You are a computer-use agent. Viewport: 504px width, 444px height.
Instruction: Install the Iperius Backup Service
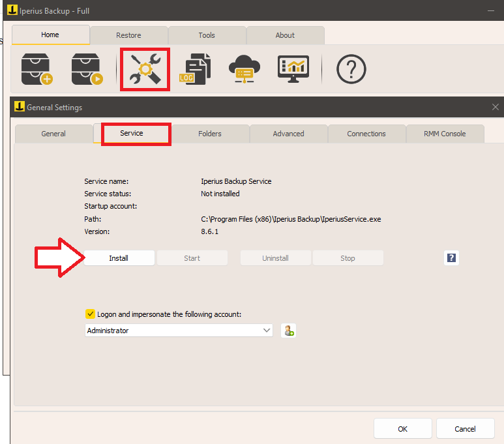tap(119, 258)
